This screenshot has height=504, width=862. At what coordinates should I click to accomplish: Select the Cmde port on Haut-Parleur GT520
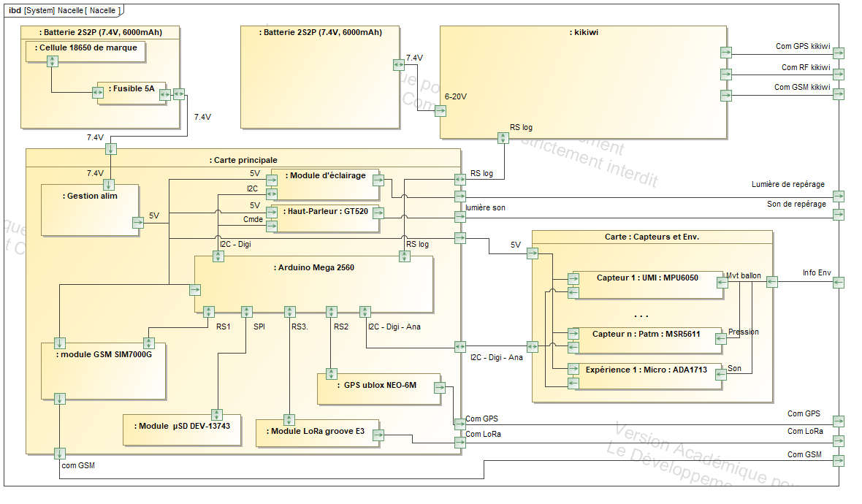[272, 226]
